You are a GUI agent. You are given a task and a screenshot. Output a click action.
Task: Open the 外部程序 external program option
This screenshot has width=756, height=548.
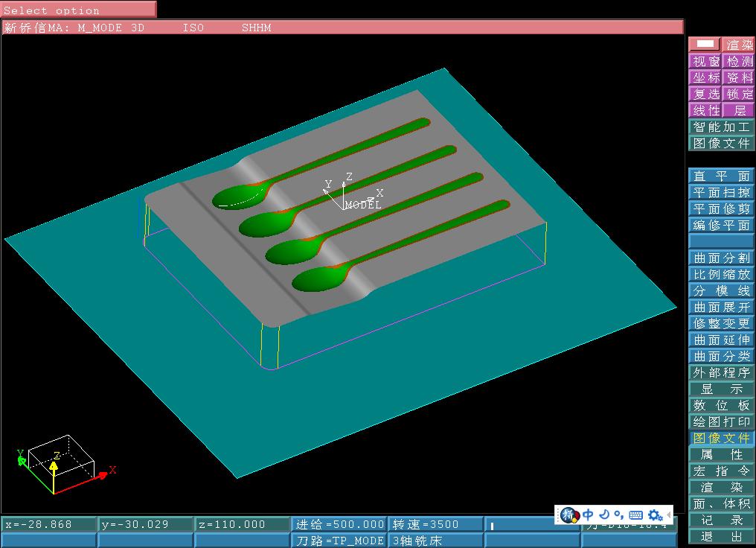(721, 373)
